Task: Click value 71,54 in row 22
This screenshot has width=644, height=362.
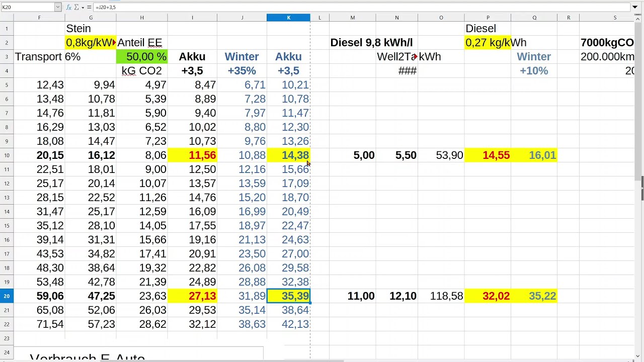Action: (39, 324)
